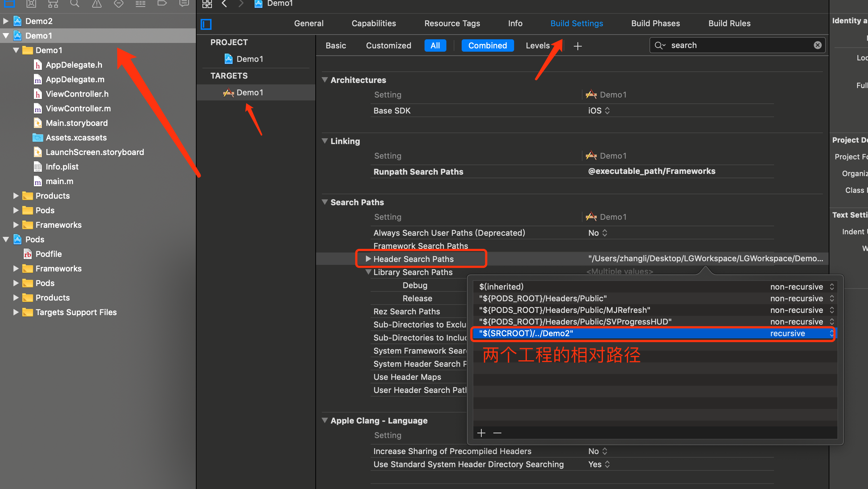Open AppDelegate.m file
Viewport: 868px width, 489px height.
click(75, 79)
